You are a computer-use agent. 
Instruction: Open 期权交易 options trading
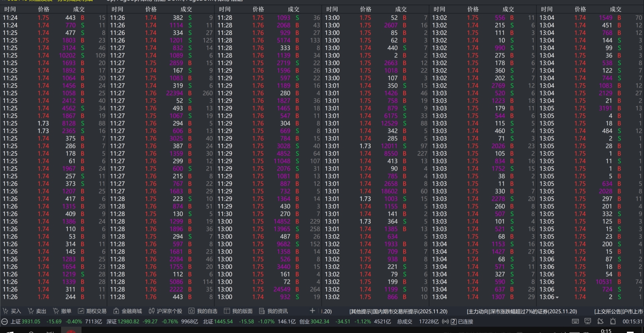tap(92, 311)
